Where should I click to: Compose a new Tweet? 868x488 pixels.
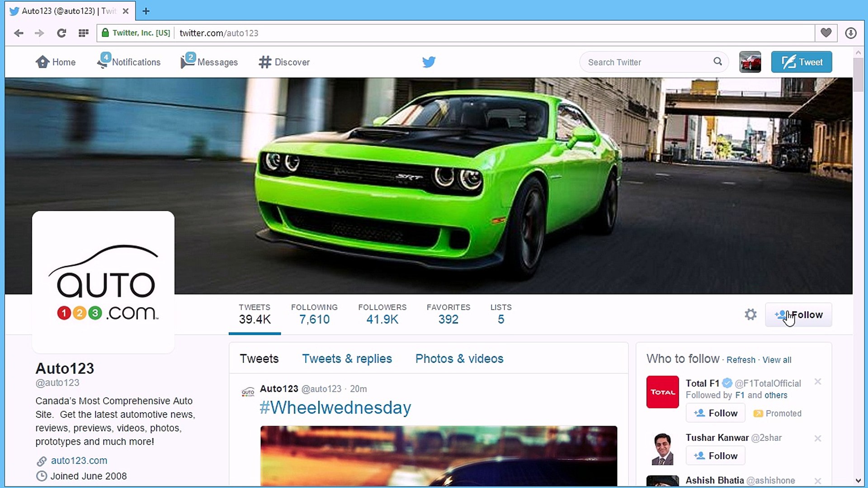802,62
